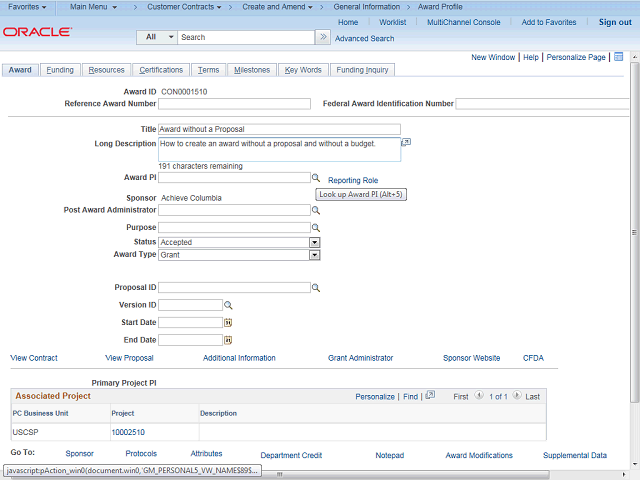Open the Post Award Administrator lookup icon
This screenshot has width=640, height=480.
pos(315,211)
